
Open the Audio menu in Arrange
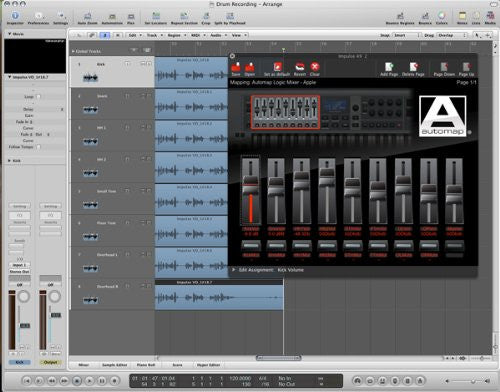(218, 35)
